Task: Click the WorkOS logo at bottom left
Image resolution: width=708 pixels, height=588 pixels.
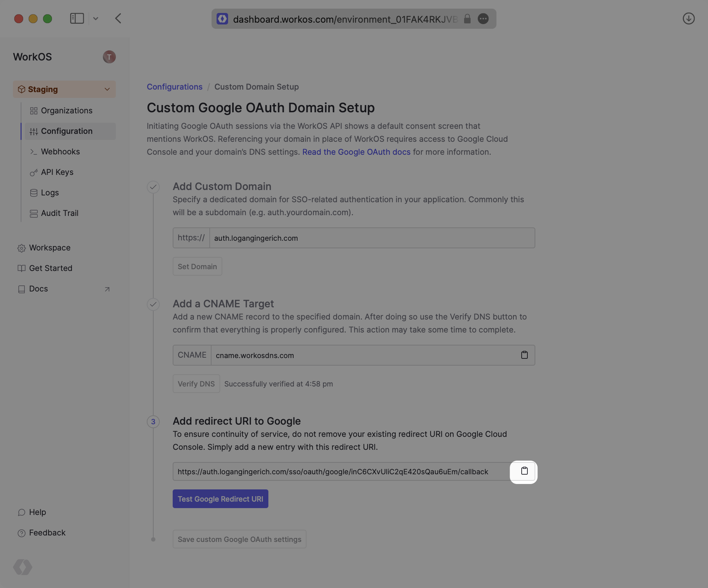Action: 23,567
